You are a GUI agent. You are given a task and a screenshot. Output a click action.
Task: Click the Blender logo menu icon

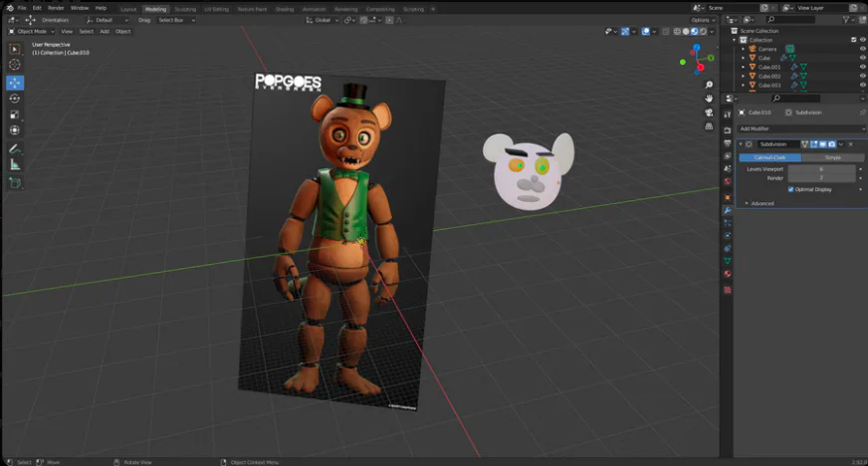[9, 8]
